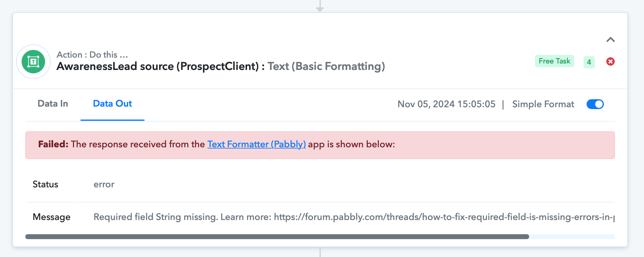Click the Message row label
644x257 pixels.
pos(52,217)
